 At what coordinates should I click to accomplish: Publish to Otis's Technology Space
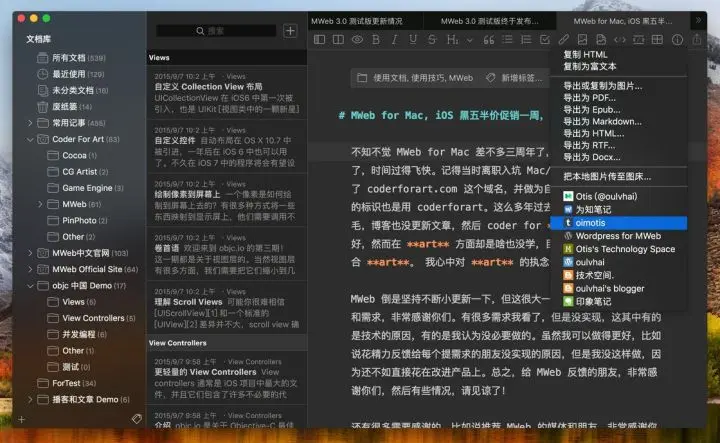(619, 249)
